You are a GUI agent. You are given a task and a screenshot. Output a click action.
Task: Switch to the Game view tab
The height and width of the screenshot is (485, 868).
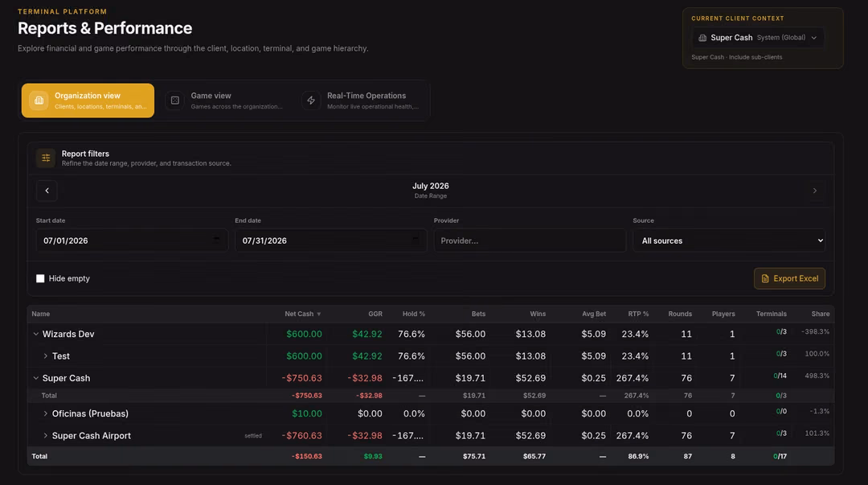click(x=226, y=101)
